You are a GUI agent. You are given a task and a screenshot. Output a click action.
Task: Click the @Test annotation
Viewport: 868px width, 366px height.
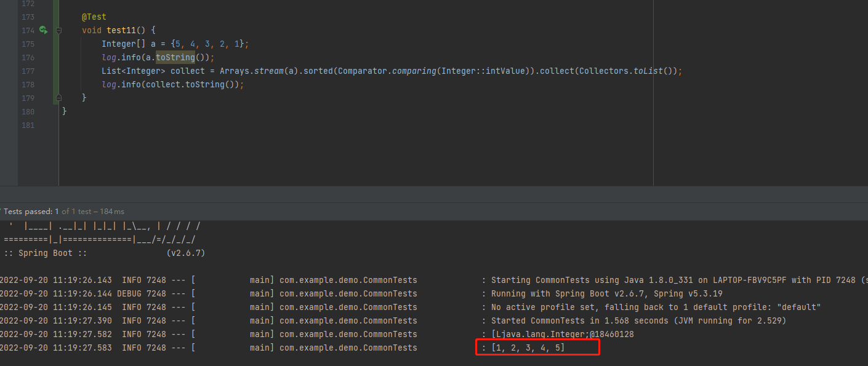(94, 17)
